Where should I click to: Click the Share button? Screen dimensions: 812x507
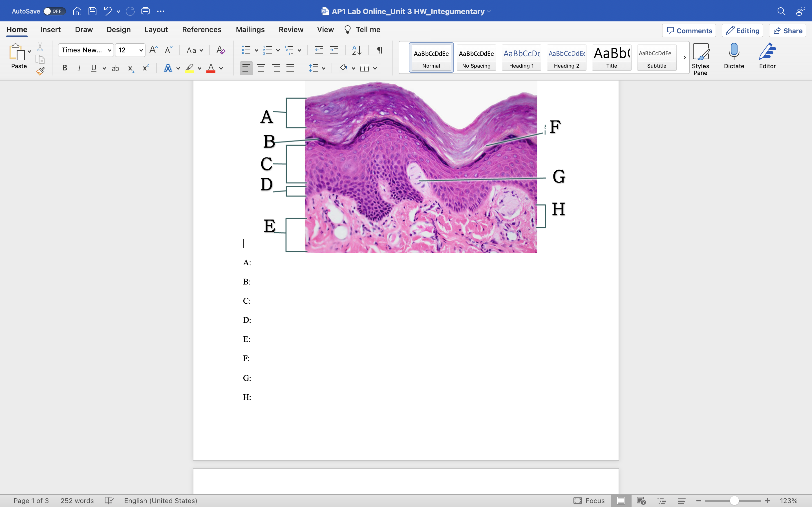coord(787,30)
